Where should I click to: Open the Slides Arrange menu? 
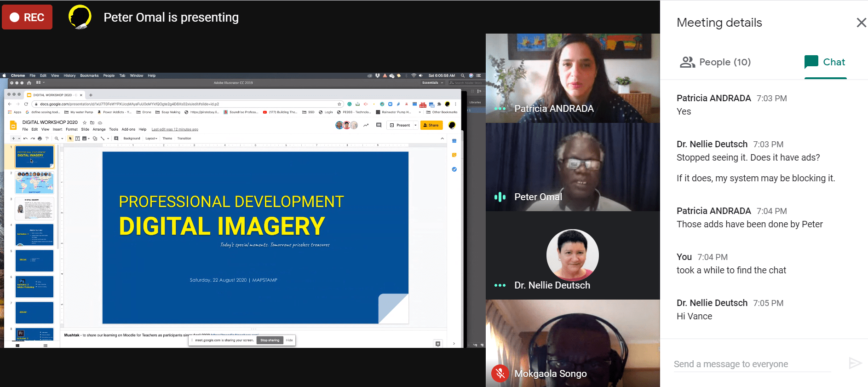(99, 129)
